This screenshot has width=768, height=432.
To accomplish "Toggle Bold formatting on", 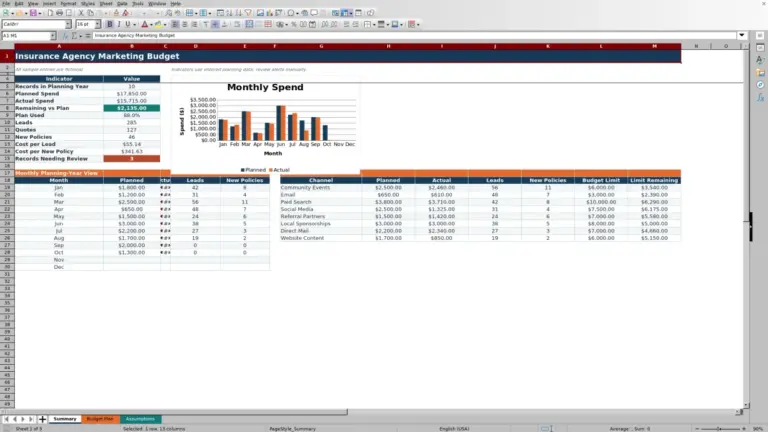I will 110,24.
